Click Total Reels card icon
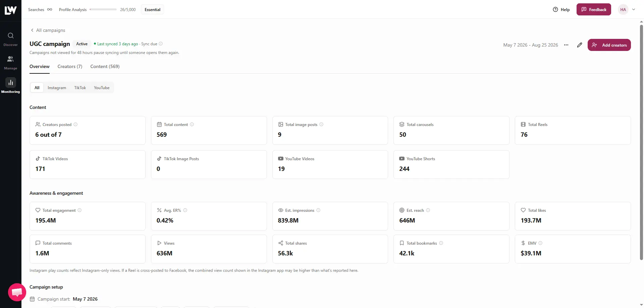644x308 pixels. (x=523, y=124)
